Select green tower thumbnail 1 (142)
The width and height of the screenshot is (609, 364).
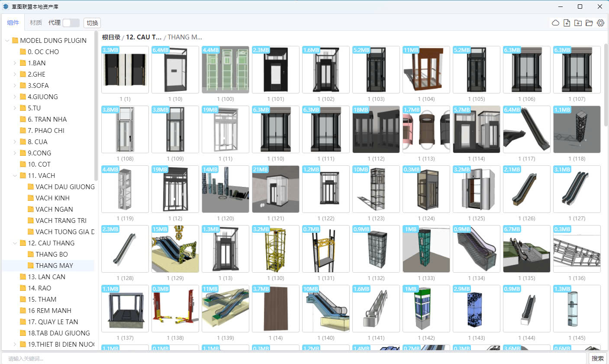pyautogui.click(x=426, y=309)
